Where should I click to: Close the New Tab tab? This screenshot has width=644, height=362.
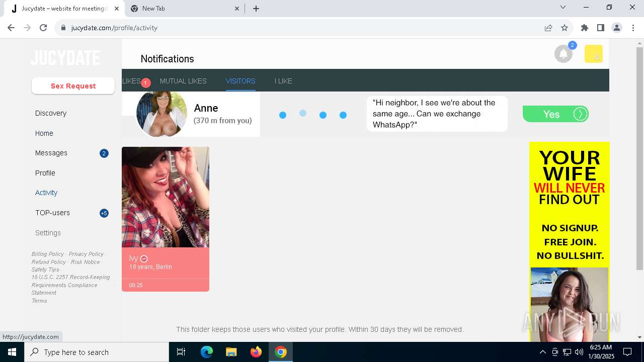click(x=237, y=9)
